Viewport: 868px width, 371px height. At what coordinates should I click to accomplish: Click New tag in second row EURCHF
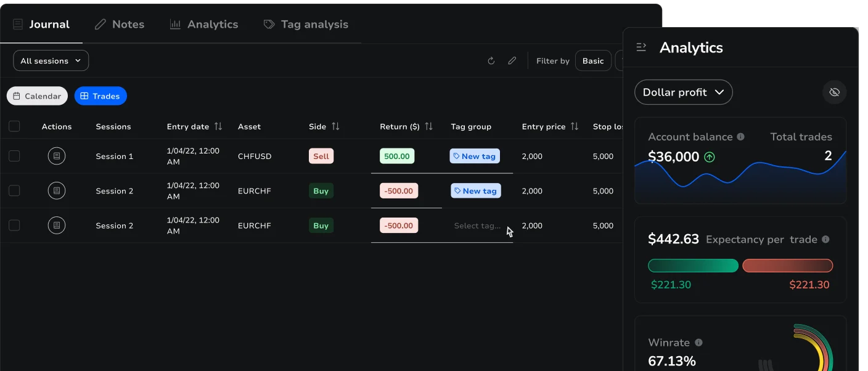pos(475,191)
